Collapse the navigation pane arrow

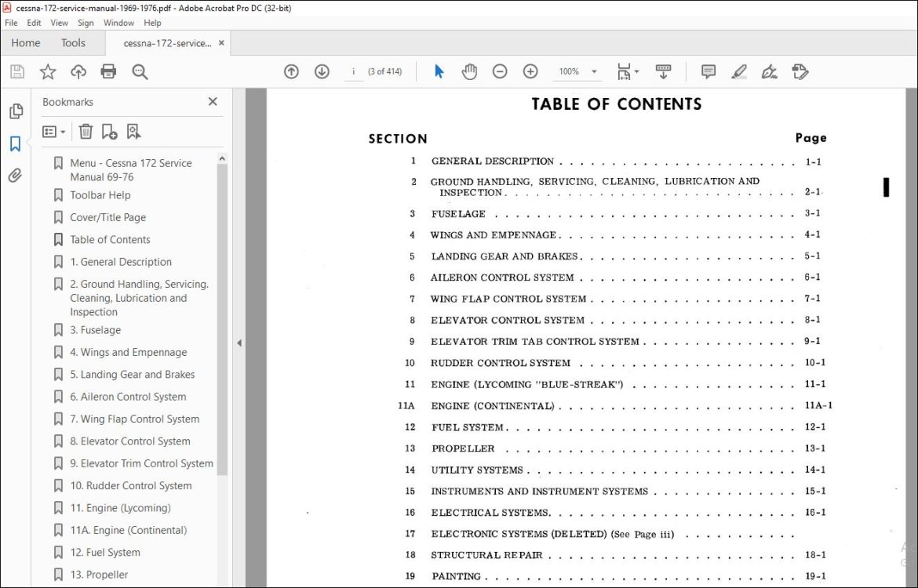(239, 343)
